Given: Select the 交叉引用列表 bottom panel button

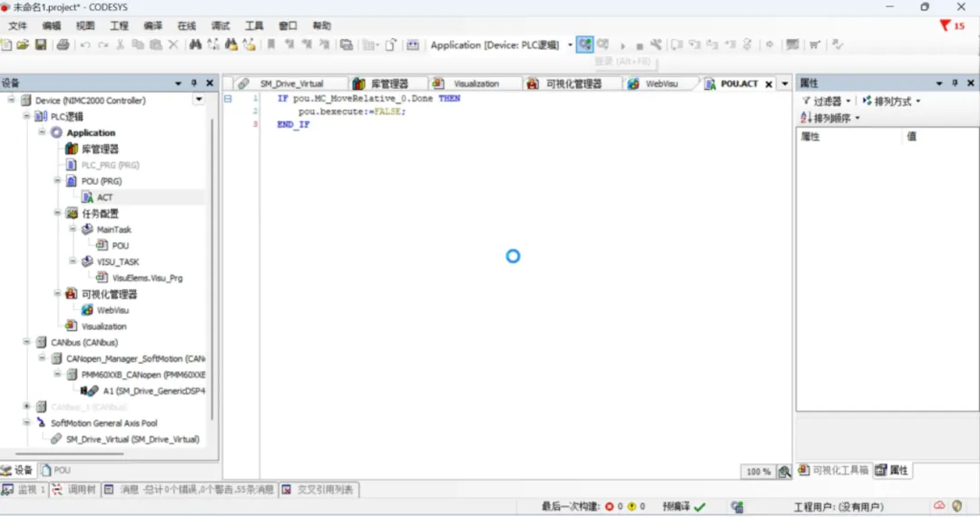Looking at the screenshot, I should pos(318,490).
